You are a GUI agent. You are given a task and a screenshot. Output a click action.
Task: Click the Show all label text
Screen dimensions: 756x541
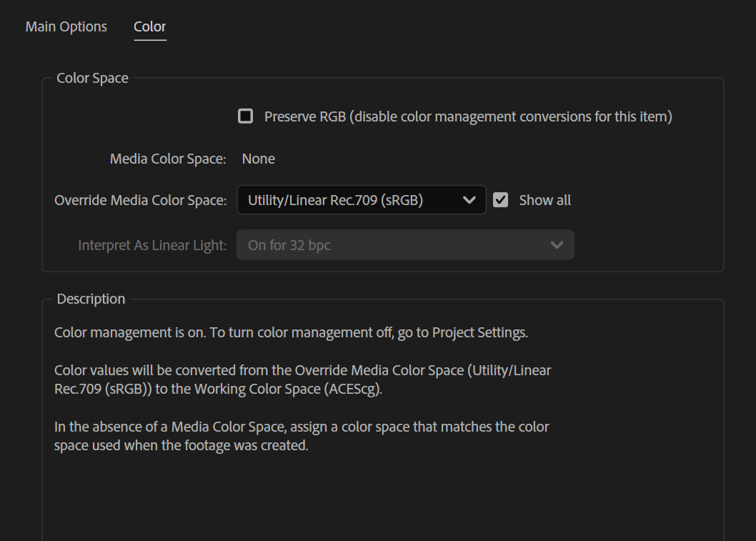click(544, 200)
